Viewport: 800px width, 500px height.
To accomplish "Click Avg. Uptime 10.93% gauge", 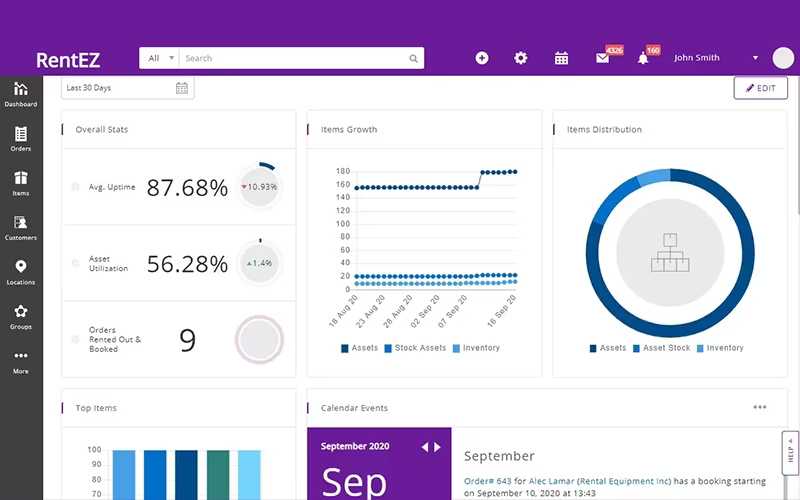I will coord(260,187).
